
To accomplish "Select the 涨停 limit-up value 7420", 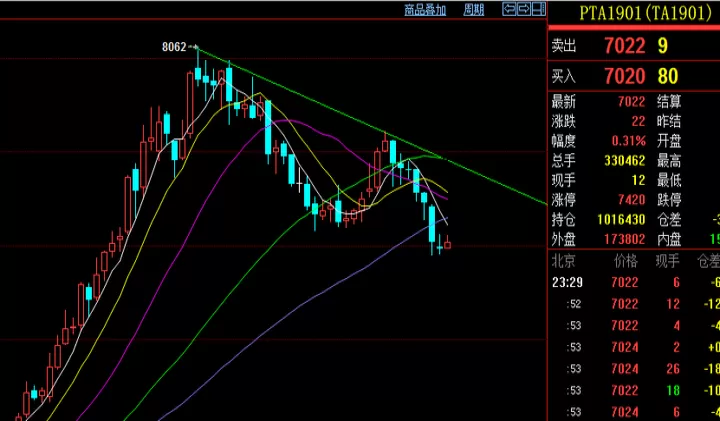I will 632,200.
